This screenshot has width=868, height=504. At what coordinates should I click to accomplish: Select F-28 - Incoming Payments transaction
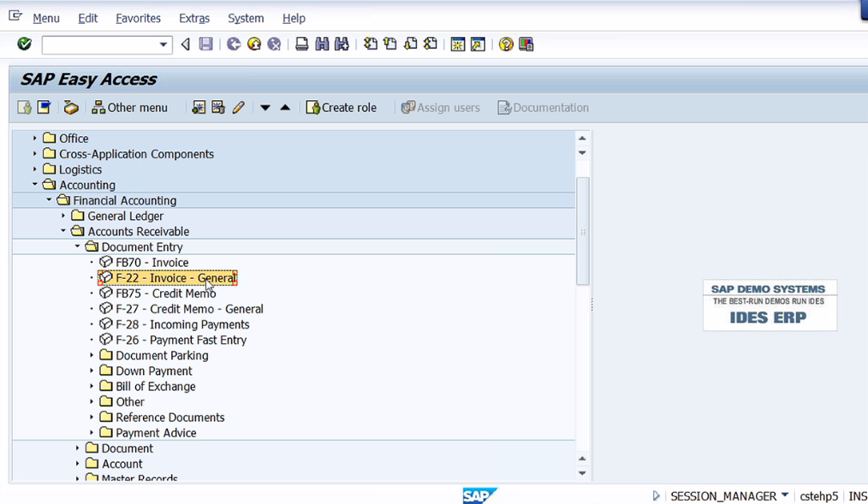point(182,324)
